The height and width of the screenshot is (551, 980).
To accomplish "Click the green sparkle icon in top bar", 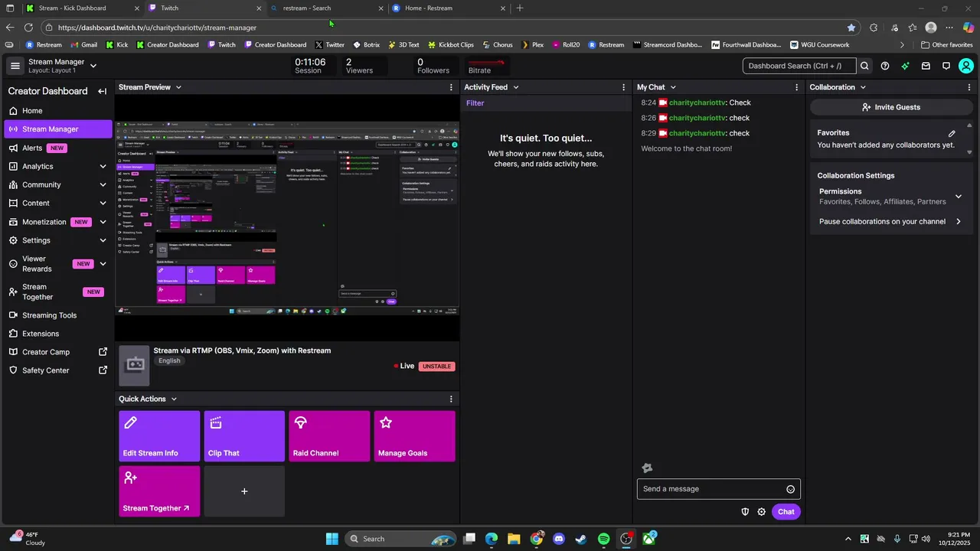I will pos(905,66).
